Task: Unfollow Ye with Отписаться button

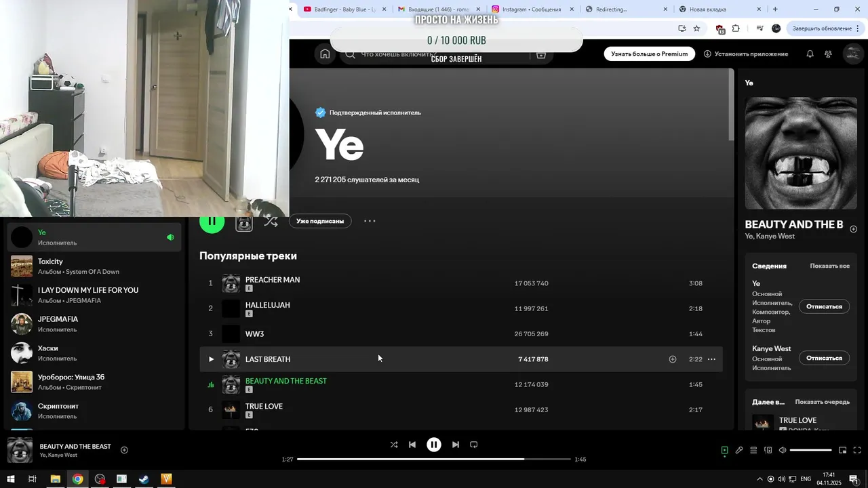Action: click(824, 306)
